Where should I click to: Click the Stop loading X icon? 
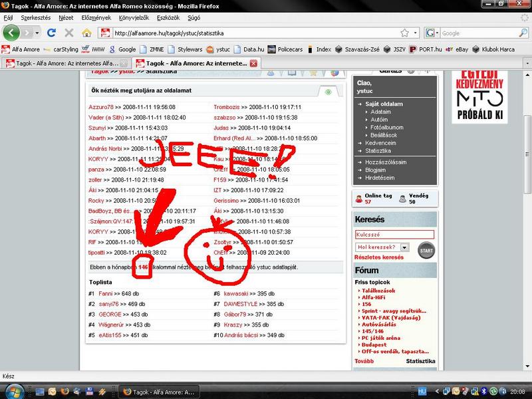(x=69, y=33)
